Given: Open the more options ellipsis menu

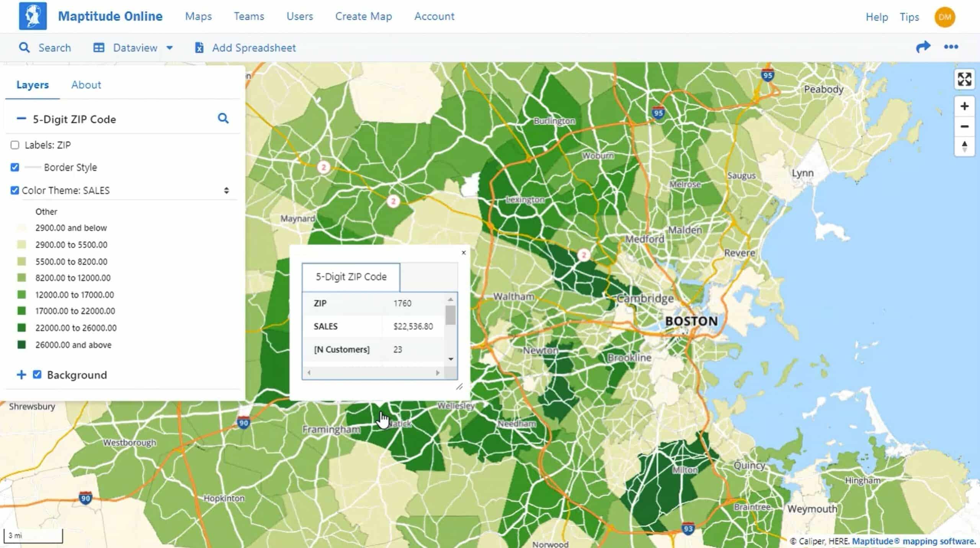Looking at the screenshot, I should click(951, 47).
